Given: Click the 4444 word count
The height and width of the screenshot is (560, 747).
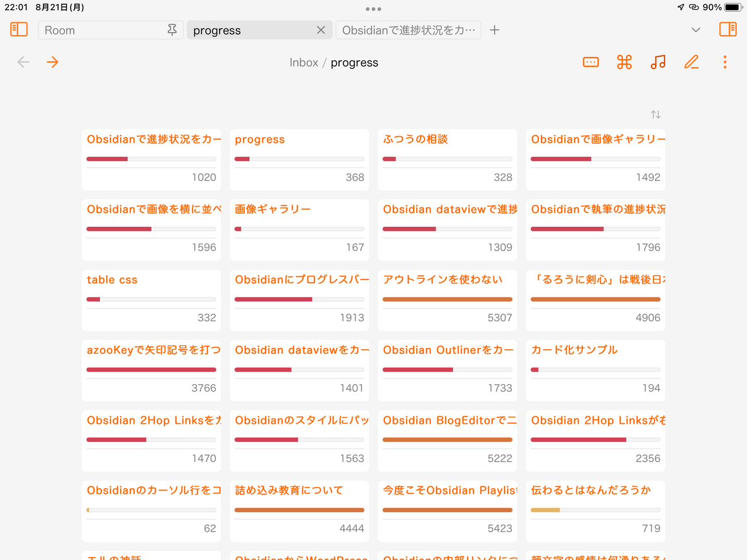Looking at the screenshot, I should click(x=352, y=528).
